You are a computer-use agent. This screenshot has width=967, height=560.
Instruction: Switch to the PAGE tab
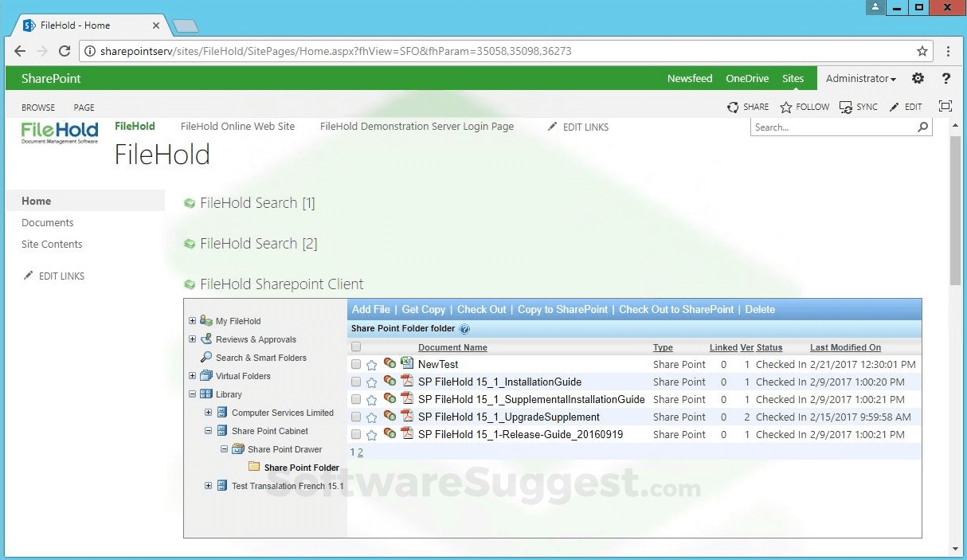[84, 107]
